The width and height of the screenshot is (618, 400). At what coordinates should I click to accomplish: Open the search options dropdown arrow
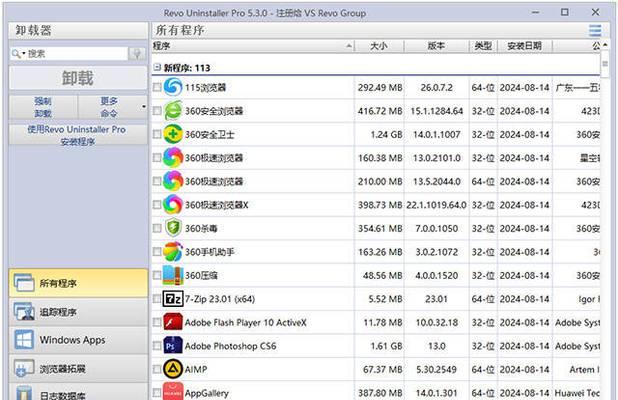point(24,54)
